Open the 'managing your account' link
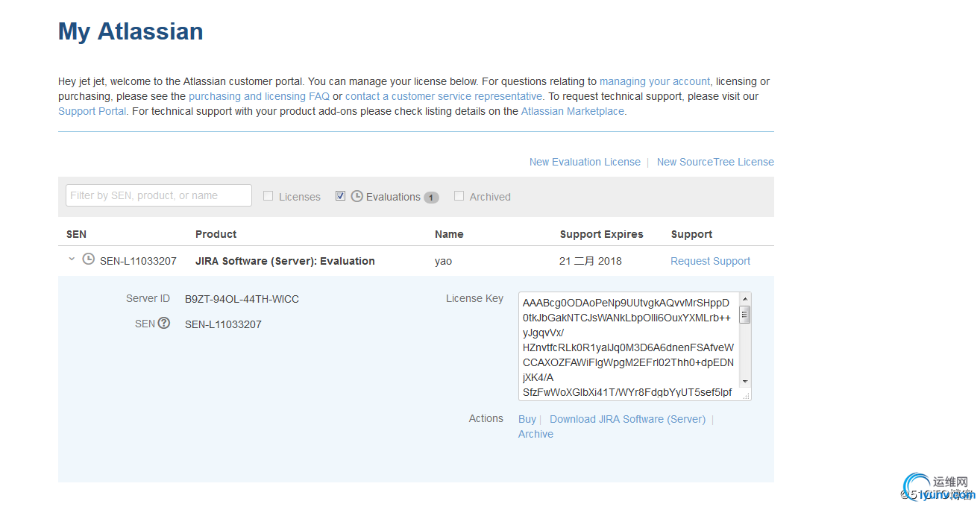Viewport: 980px width, 507px height. [x=655, y=81]
